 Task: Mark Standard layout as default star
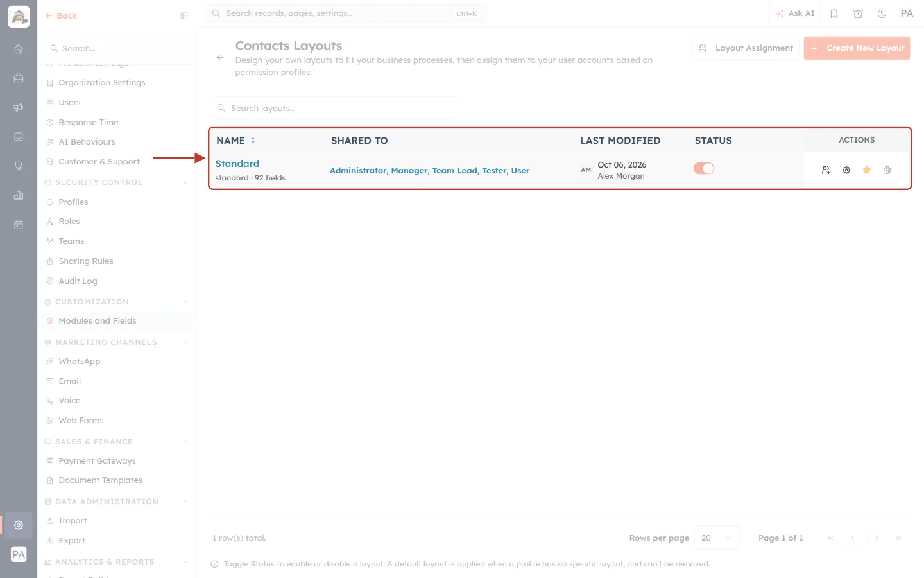click(867, 170)
